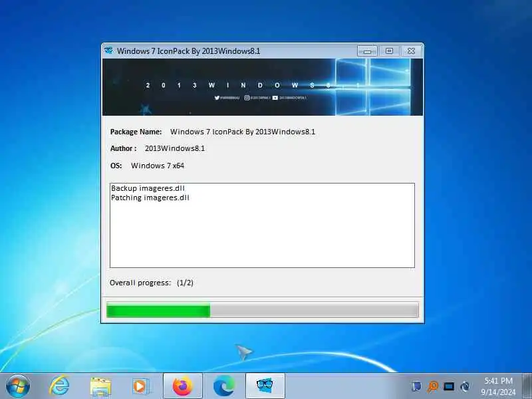The height and width of the screenshot is (399, 532).
Task: Click the green overall progress bar
Action: coord(263,310)
